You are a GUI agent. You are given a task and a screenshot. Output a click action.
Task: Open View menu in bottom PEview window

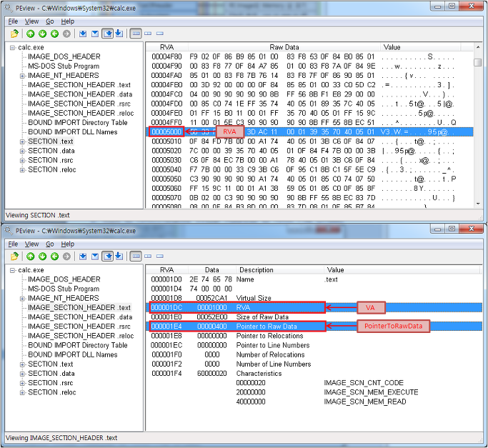[31, 244]
